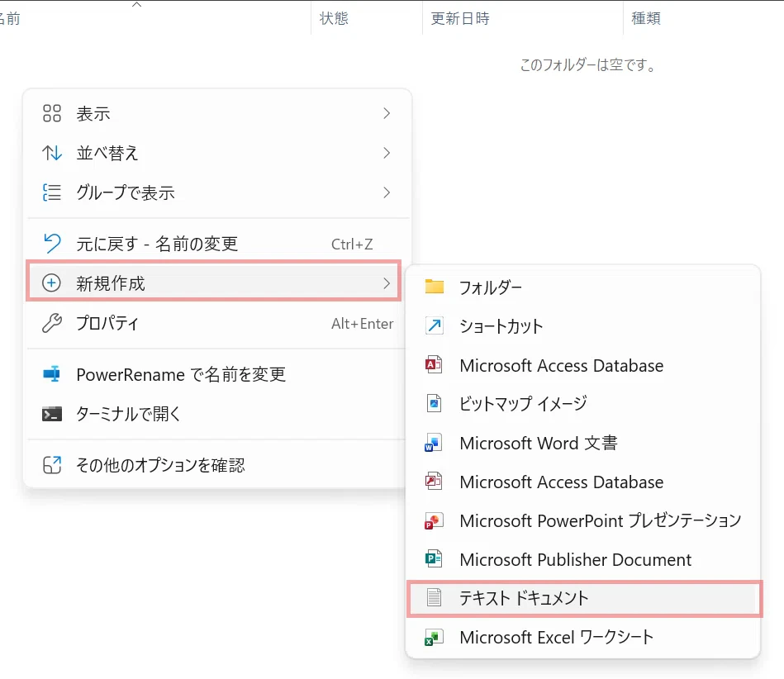Click the share-arrow icon of その他のオプションを確認
This screenshot has width=784, height=679.
coord(51,465)
